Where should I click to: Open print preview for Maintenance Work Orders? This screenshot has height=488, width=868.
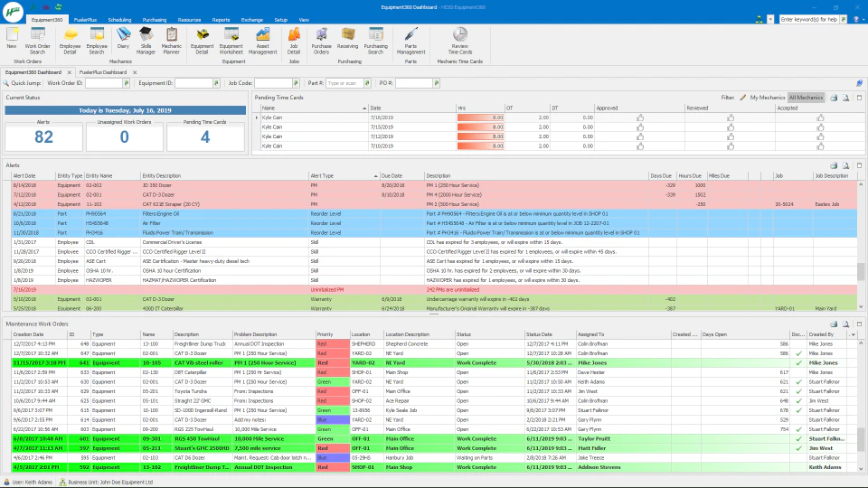pyautogui.click(x=846, y=324)
